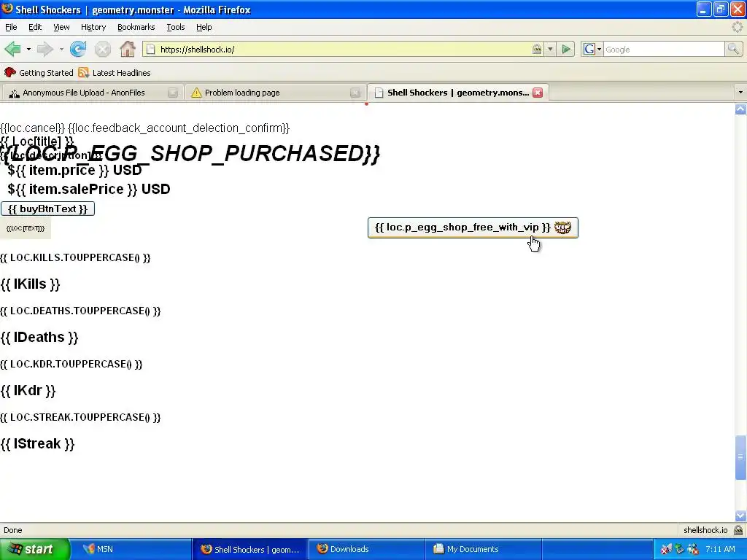This screenshot has height=560, width=747.
Task: Click the Back navigation arrow
Action: click(x=13, y=49)
